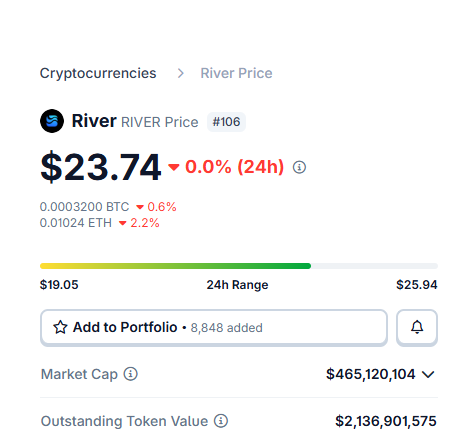Screen dimensions: 459x436
Task: Click the breadcrumb separator chevron
Action: point(181,73)
